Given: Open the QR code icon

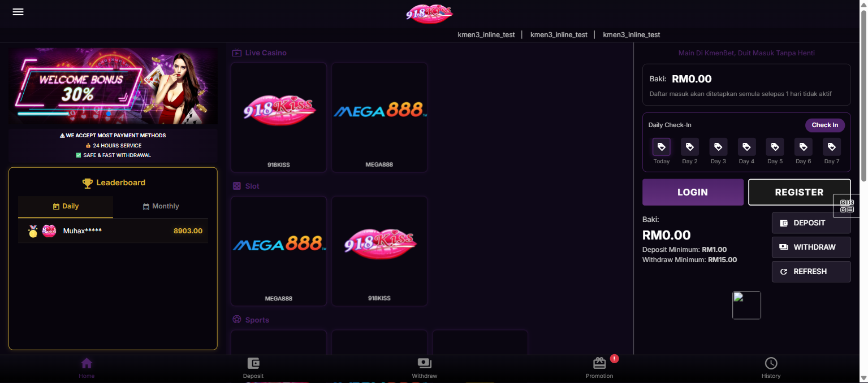Looking at the screenshot, I should point(847,206).
